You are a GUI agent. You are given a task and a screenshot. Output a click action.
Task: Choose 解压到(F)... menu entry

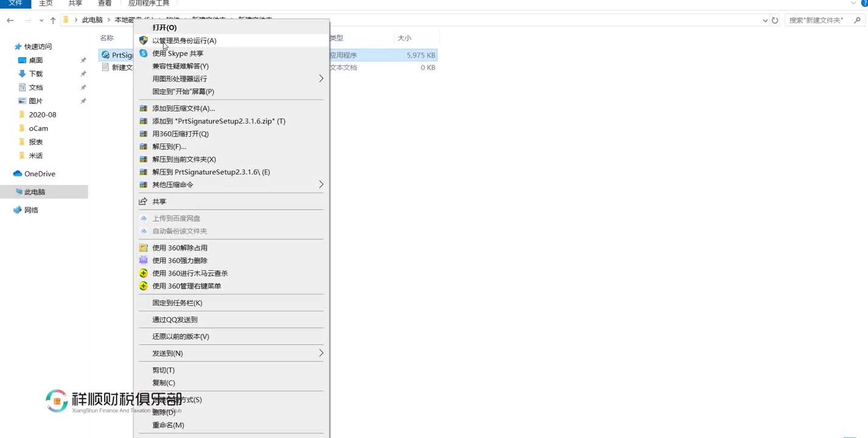pyautogui.click(x=169, y=147)
